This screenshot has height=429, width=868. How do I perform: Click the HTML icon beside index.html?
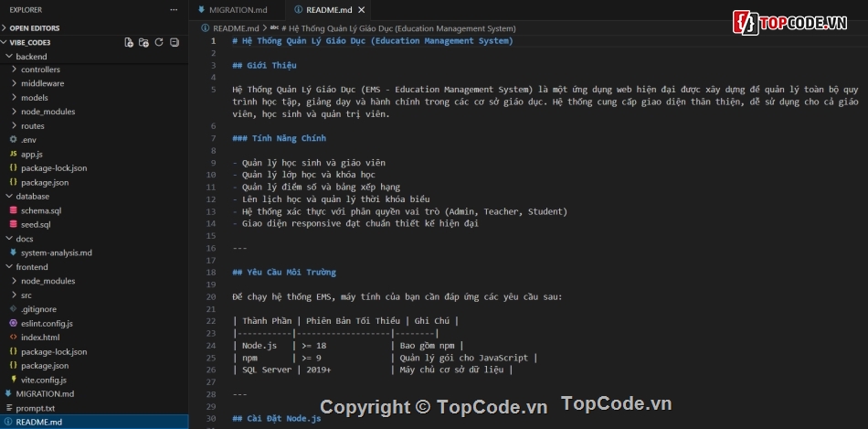click(x=14, y=338)
